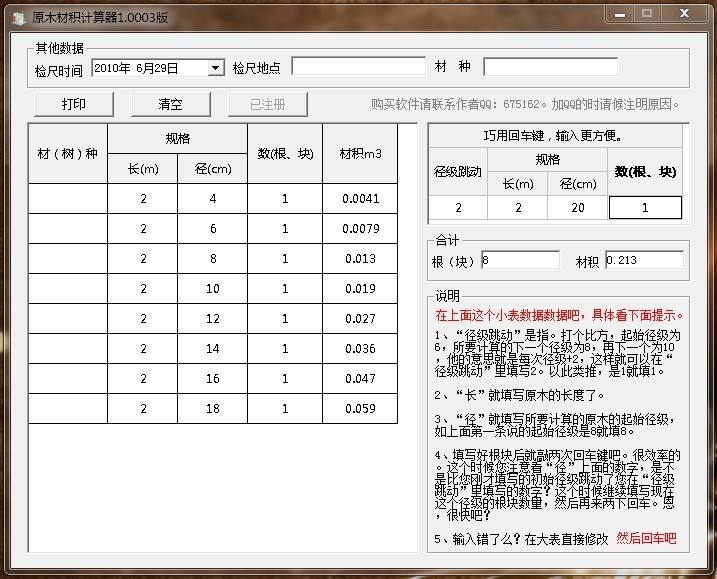The height and width of the screenshot is (579, 717).
Task: Click the 材（树）种 column header
Action: (68, 154)
